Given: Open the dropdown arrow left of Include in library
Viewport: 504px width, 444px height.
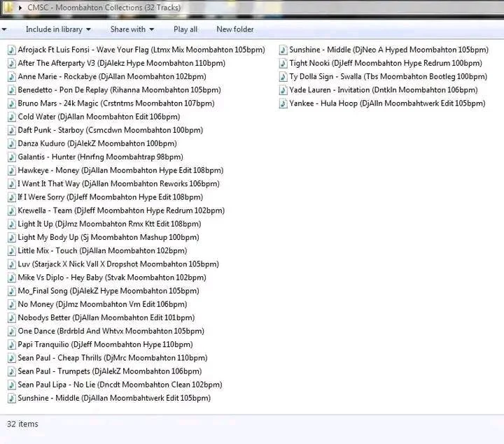Looking at the screenshot, I should click(4, 29).
